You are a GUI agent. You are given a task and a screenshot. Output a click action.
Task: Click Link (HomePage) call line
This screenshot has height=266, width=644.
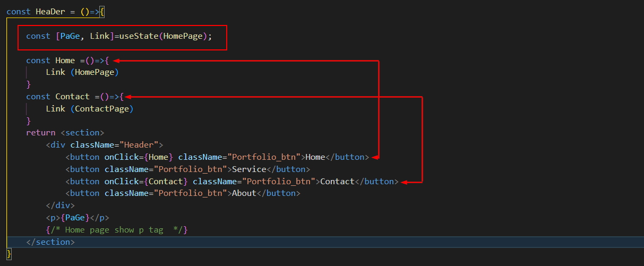tap(82, 72)
